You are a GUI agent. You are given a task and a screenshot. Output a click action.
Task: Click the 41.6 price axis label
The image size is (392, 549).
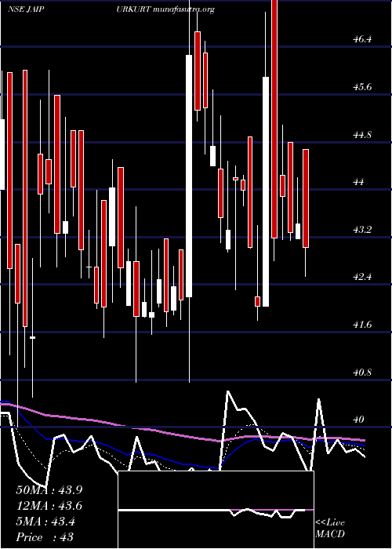362,325
